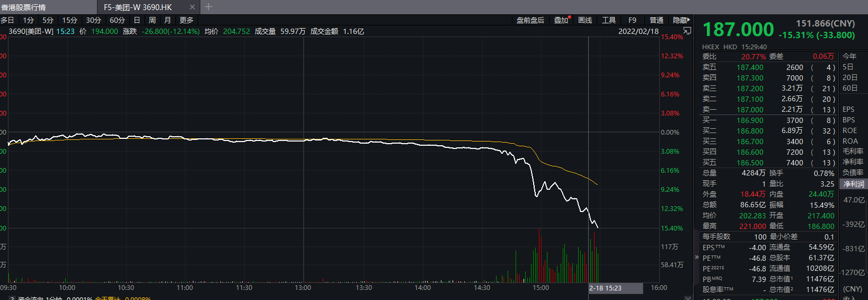Open the 画线 drawing tools
The image size is (868, 300).
pos(585,20)
